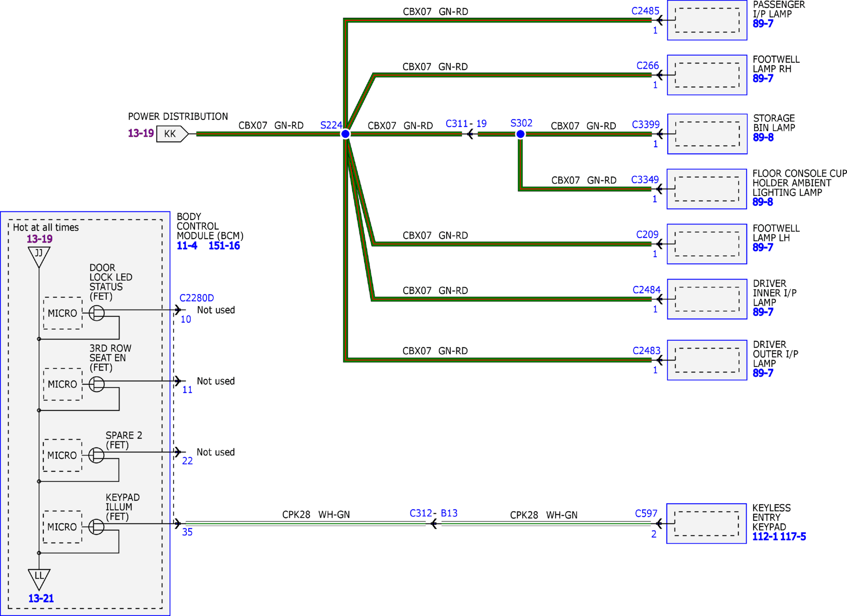Open page link 89-7 for Passenger I/P Lamp
Image resolution: width=847 pixels, height=616 pixels.
click(x=763, y=24)
